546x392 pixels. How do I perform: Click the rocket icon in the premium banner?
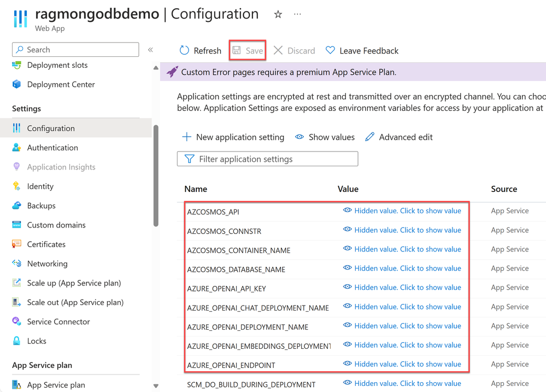click(172, 72)
